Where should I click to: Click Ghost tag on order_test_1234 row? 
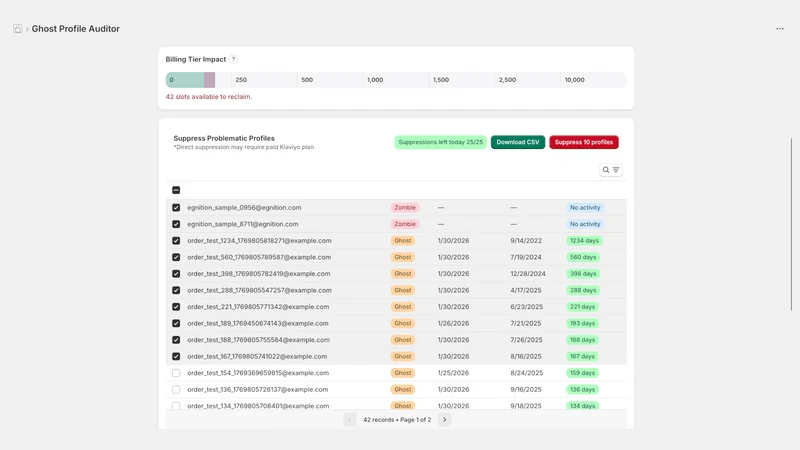pyautogui.click(x=403, y=241)
